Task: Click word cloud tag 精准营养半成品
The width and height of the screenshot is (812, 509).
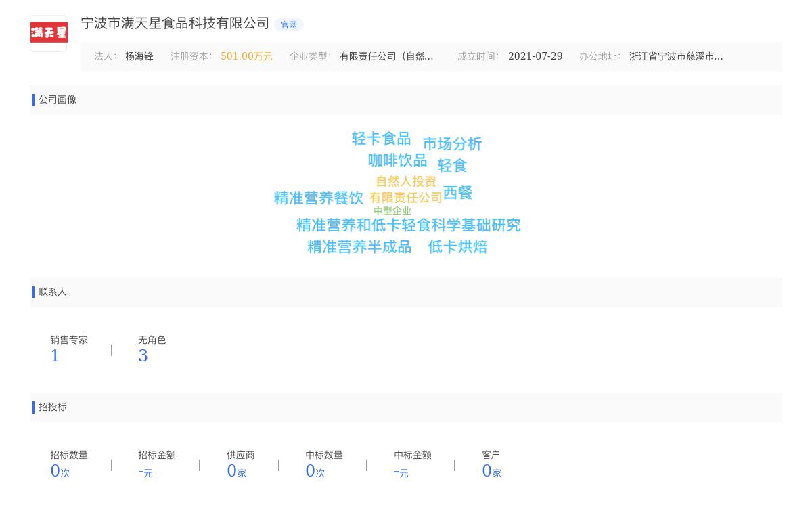Action: 359,247
